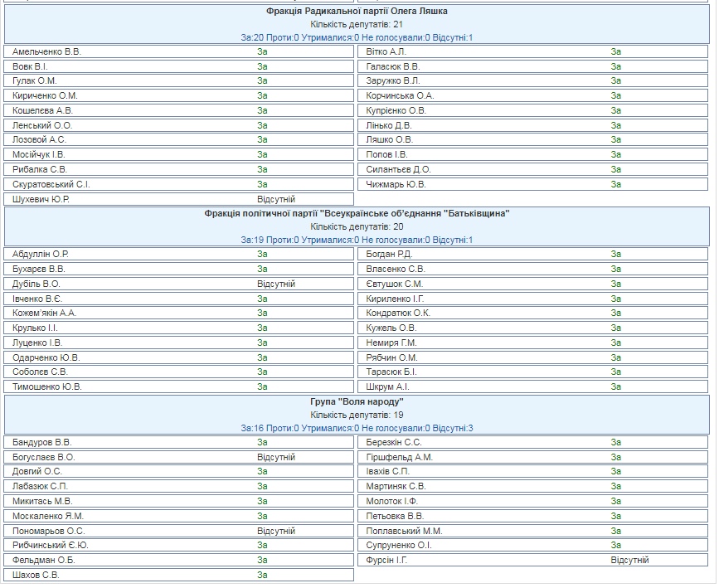Click deputy Чижмарь Ю.В.
Image resolution: width=719 pixels, height=588 pixels.
click(396, 184)
